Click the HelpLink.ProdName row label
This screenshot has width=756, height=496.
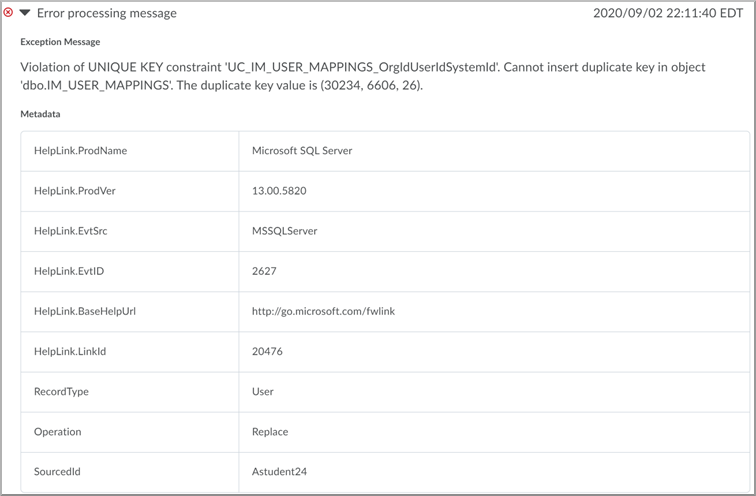(x=81, y=151)
